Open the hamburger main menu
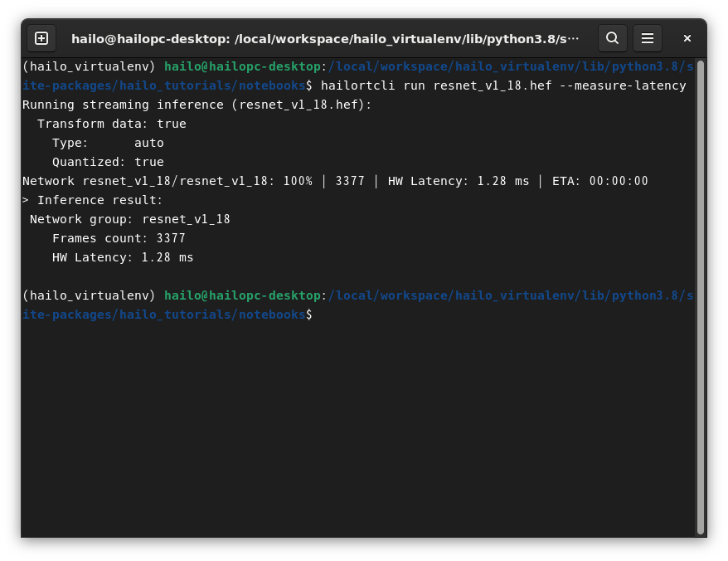 (x=648, y=38)
